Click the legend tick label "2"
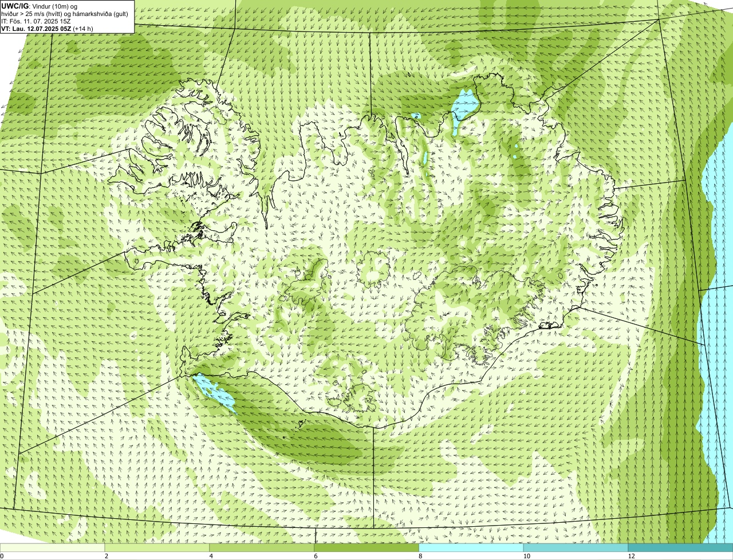Image resolution: width=733 pixels, height=560 pixels. pyautogui.click(x=106, y=556)
